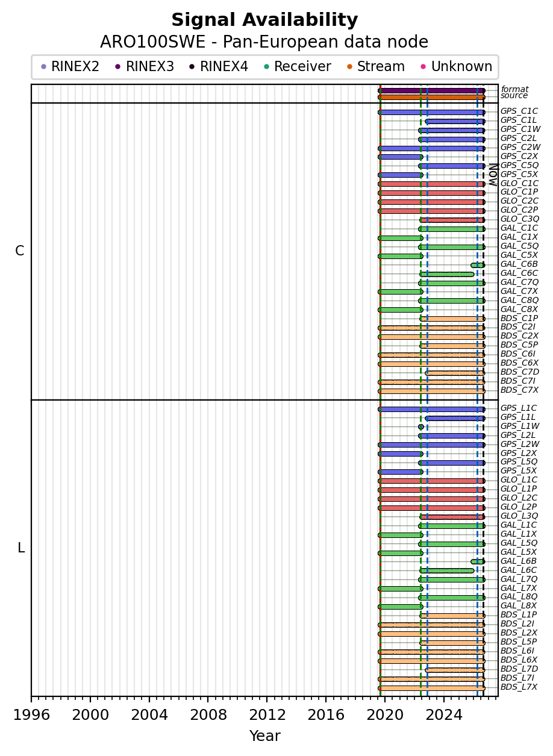Click the GAL_L6B row label
Viewport: 553px width, 756px height.
pyautogui.click(x=519, y=561)
